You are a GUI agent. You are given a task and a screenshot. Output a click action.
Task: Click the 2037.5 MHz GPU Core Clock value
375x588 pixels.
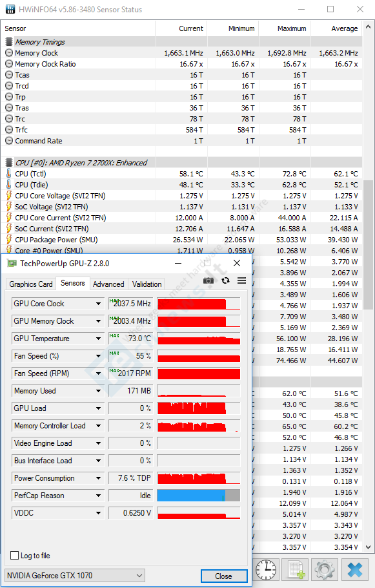coord(130,304)
